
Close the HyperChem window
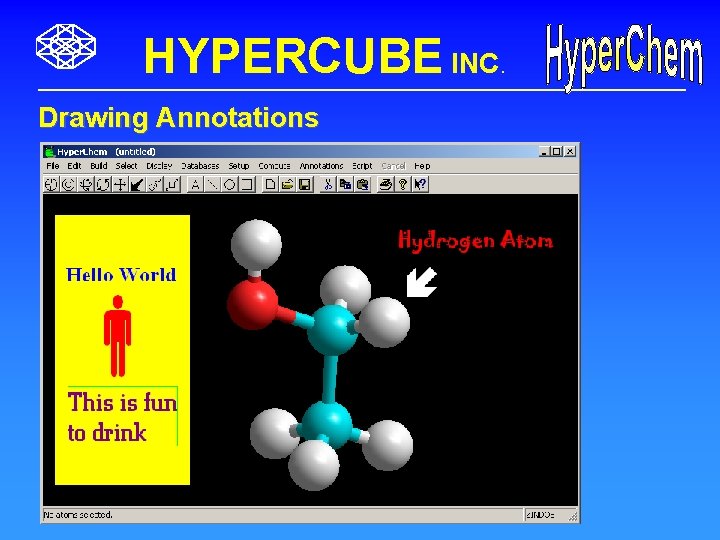570,152
